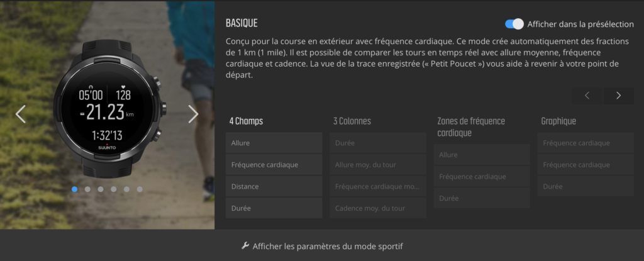Open Distance field under 4 Champs
Screen dimensions: 644x261
point(274,186)
